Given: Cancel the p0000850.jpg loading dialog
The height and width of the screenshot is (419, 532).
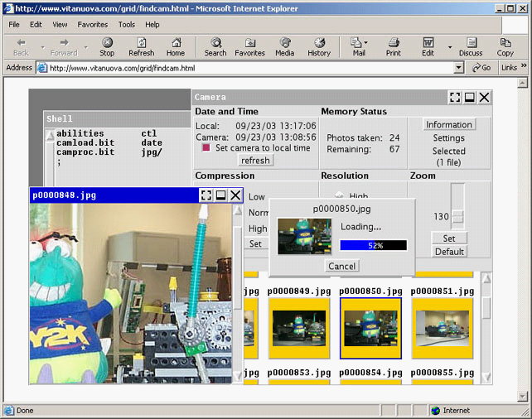Looking at the screenshot, I should [341, 266].
